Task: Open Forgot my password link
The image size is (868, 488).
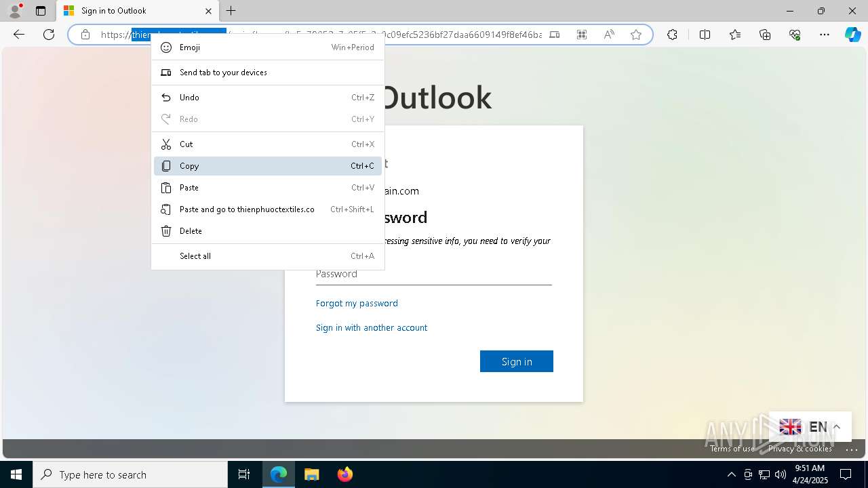Action: 357,303
